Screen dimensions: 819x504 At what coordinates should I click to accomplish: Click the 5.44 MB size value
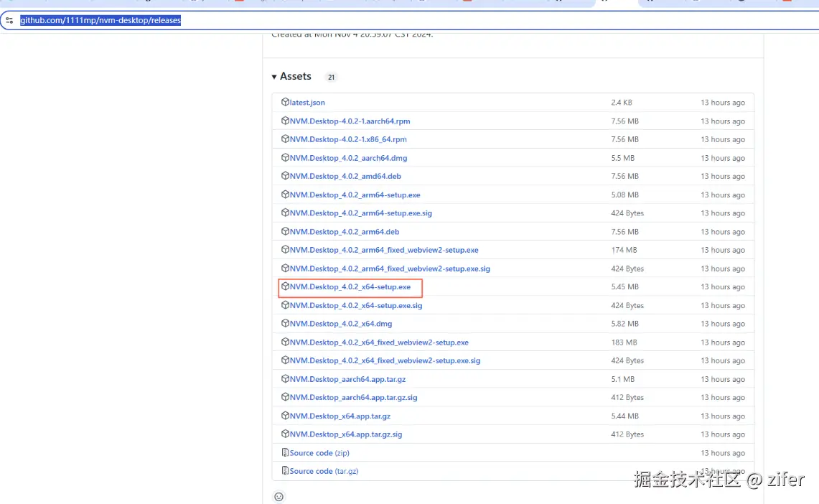tap(624, 416)
